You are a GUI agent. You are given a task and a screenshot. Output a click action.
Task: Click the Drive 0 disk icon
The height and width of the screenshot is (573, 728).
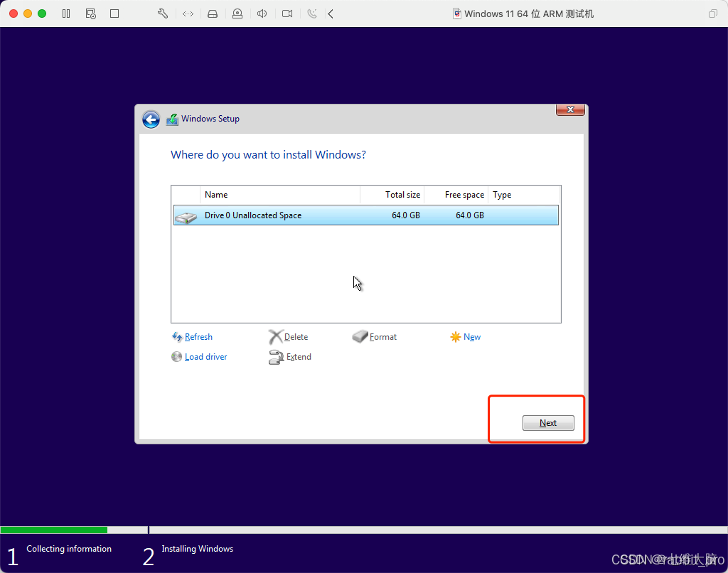coord(186,218)
